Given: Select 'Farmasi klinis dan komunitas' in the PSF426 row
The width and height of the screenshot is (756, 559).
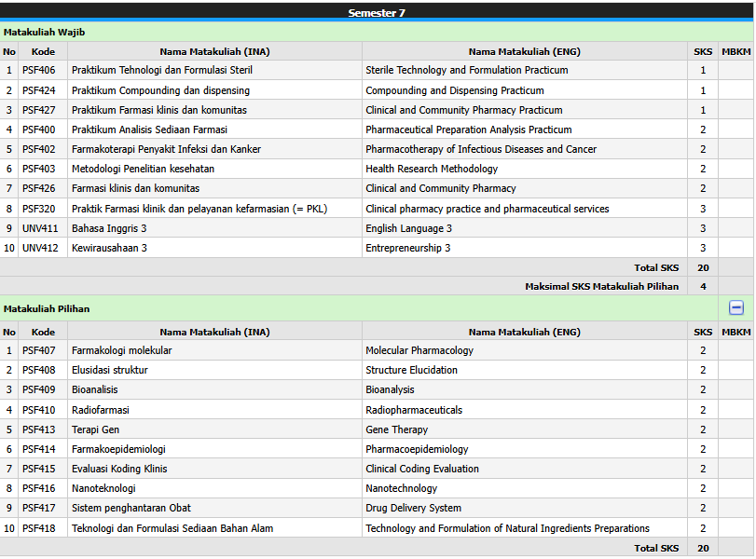Looking at the screenshot, I should [135, 188].
